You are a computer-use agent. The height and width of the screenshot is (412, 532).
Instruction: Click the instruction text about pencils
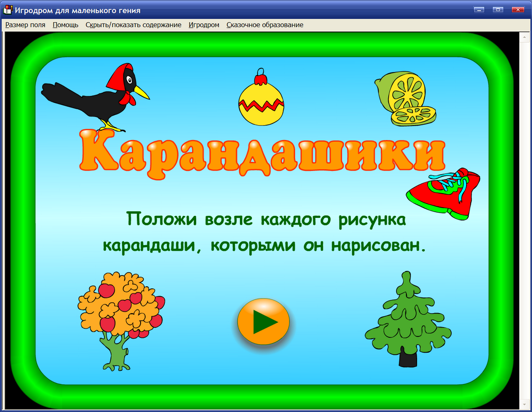[x=265, y=232]
